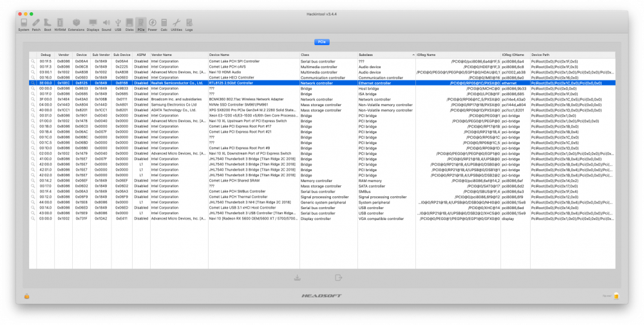The image size is (644, 325).
Task: Click the export PCIe data icon
Action: tap(339, 278)
